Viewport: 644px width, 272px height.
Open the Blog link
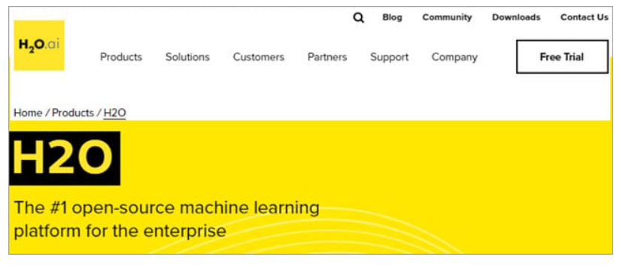[x=392, y=17]
